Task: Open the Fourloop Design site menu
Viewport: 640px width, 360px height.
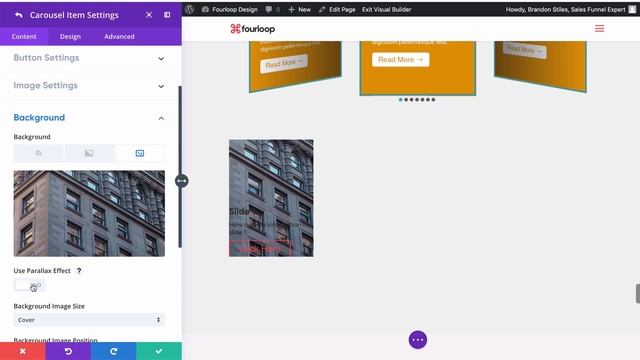Action: [x=230, y=9]
